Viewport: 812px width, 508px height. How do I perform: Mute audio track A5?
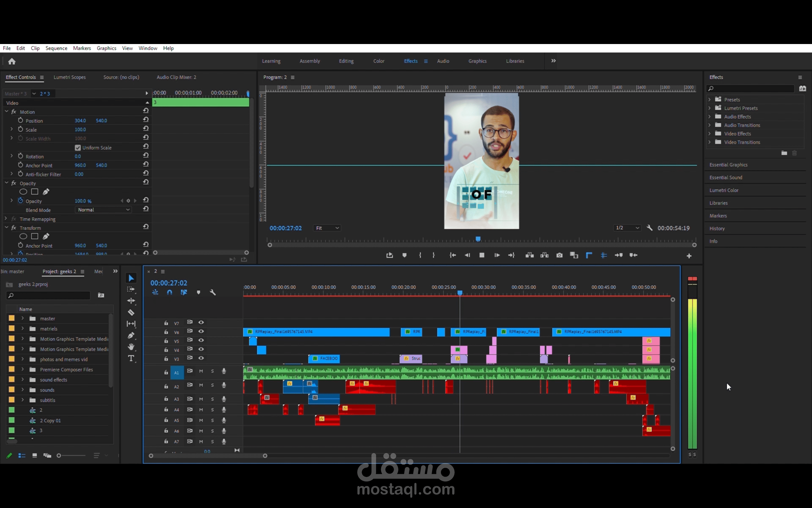(x=201, y=420)
